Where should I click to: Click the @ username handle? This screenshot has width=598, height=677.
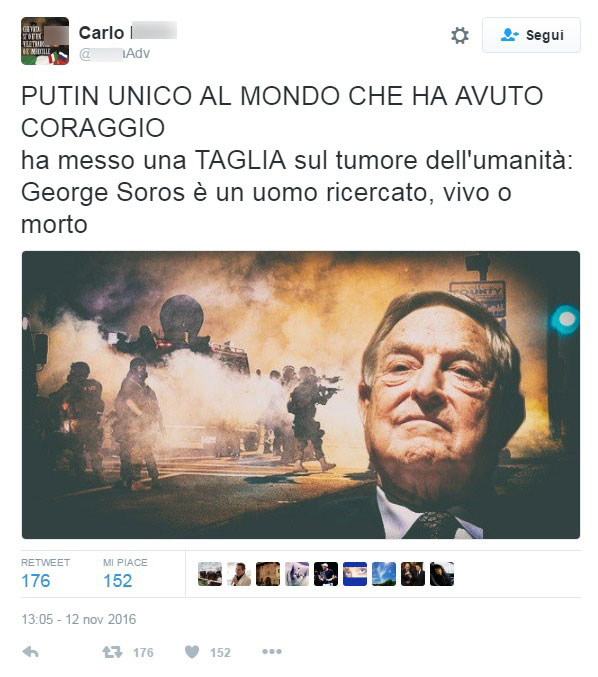114,54
